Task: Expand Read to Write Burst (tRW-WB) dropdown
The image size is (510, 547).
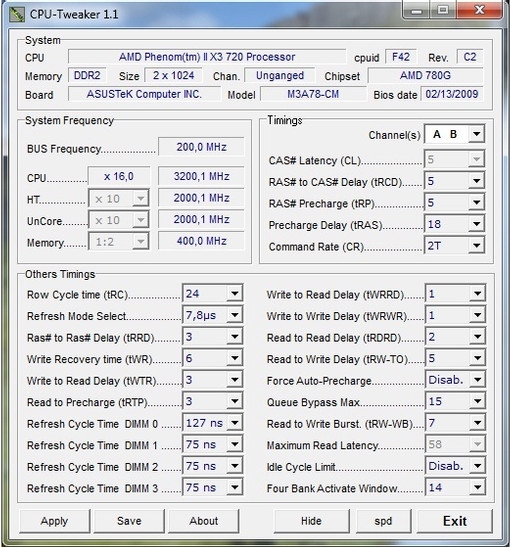Action: 455,423
